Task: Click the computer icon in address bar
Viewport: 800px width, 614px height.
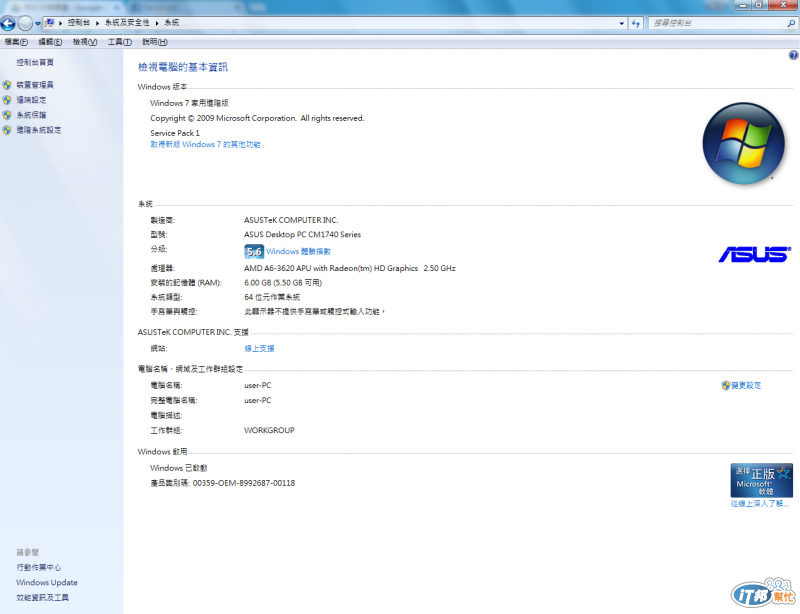Action: [x=49, y=22]
